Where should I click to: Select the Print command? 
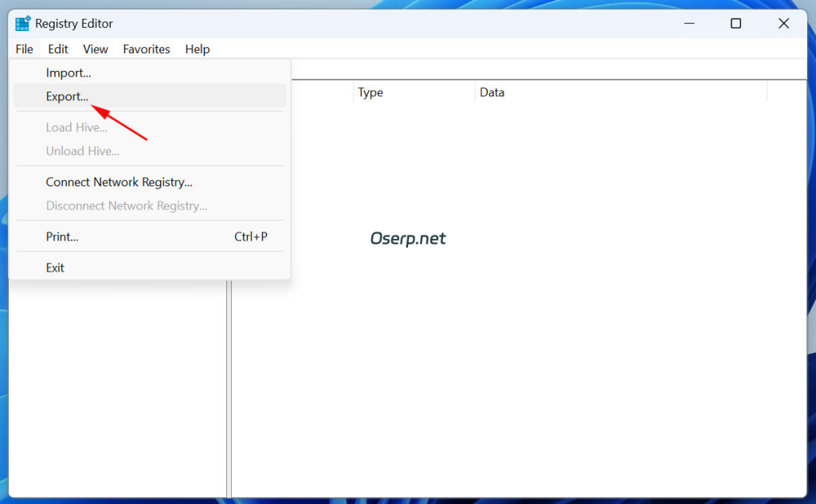click(x=61, y=236)
